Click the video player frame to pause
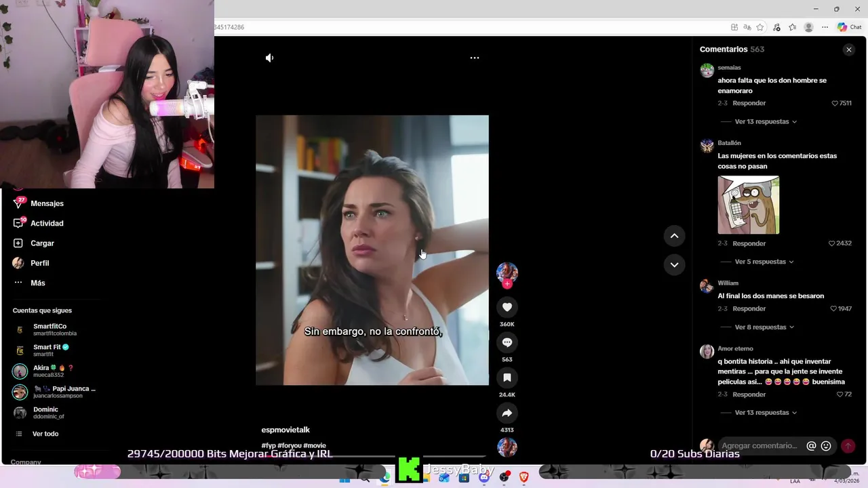868x488 pixels. pyautogui.click(x=372, y=250)
